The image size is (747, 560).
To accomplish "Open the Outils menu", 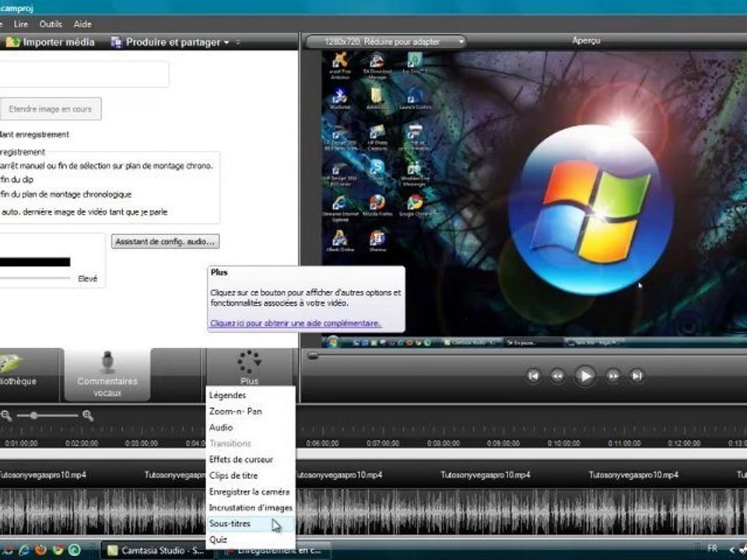I will click(x=51, y=24).
